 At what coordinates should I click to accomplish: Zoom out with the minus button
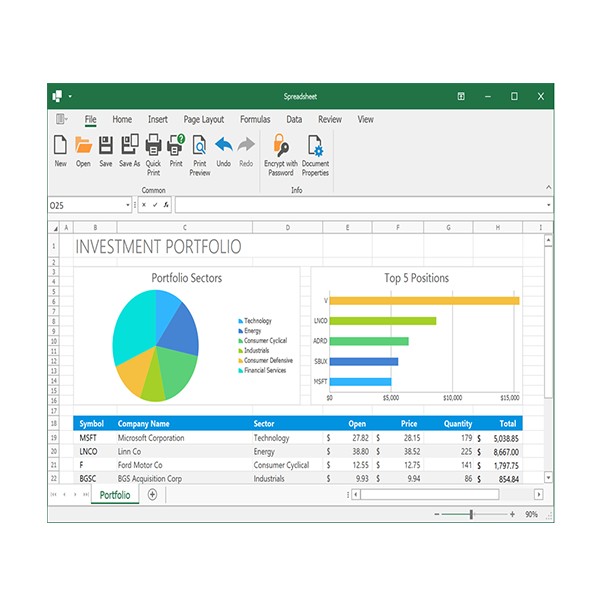pos(437,514)
